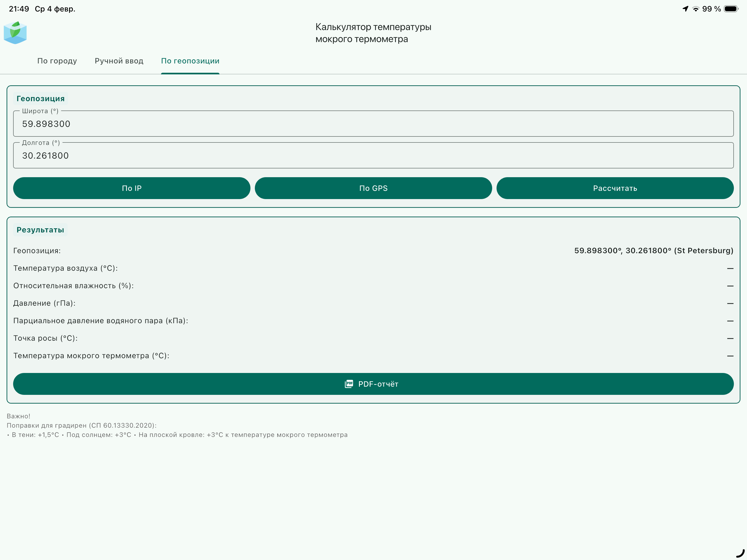Click the Калькулятор температуры мокрого термометра title
The image size is (747, 560).
click(x=373, y=33)
